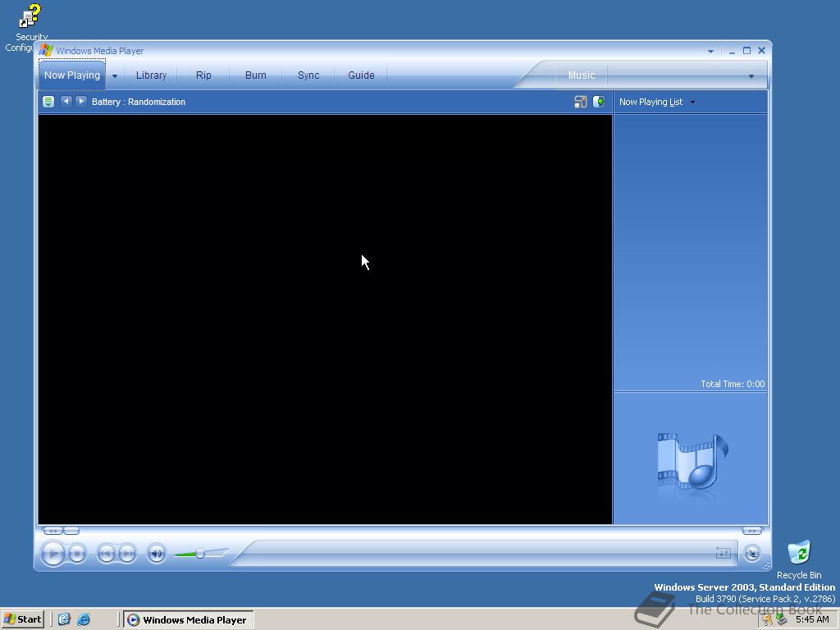The image size is (840, 630).
Task: Mute the sound with the speaker button
Action: point(157,554)
